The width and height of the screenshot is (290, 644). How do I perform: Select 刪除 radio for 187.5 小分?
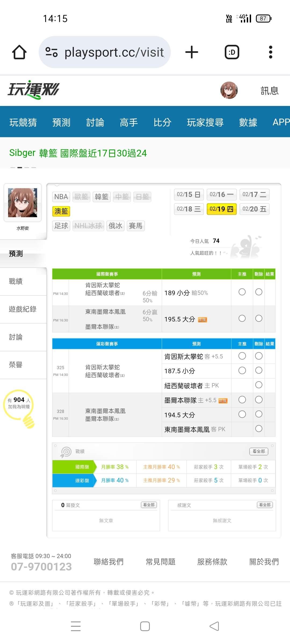(259, 371)
